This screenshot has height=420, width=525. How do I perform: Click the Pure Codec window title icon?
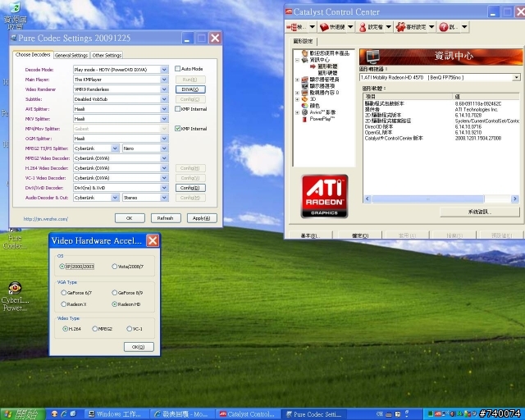(14, 39)
